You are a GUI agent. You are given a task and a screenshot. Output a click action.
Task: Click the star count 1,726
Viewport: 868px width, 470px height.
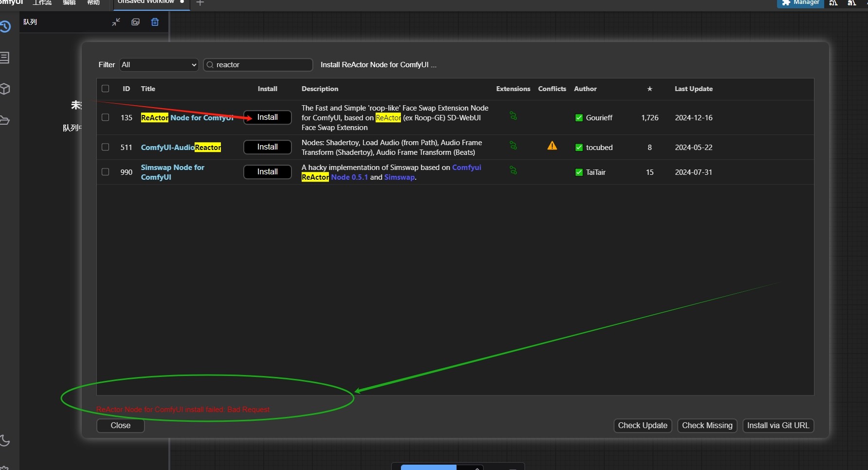click(650, 118)
